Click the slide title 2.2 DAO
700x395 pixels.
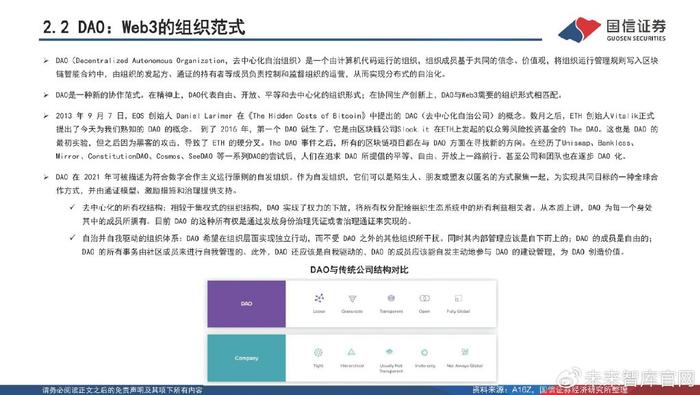pyautogui.click(x=144, y=27)
